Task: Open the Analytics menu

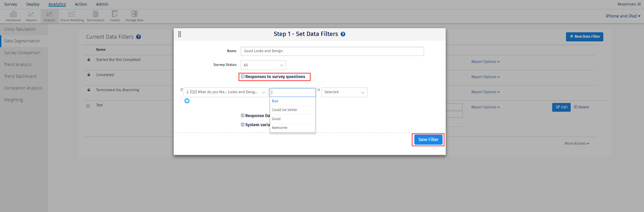Action: tap(57, 4)
